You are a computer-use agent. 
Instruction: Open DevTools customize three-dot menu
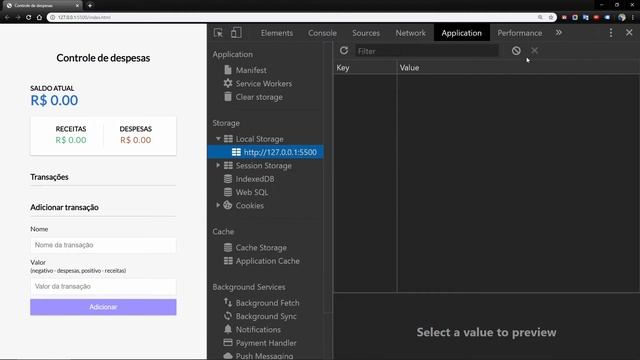point(611,33)
